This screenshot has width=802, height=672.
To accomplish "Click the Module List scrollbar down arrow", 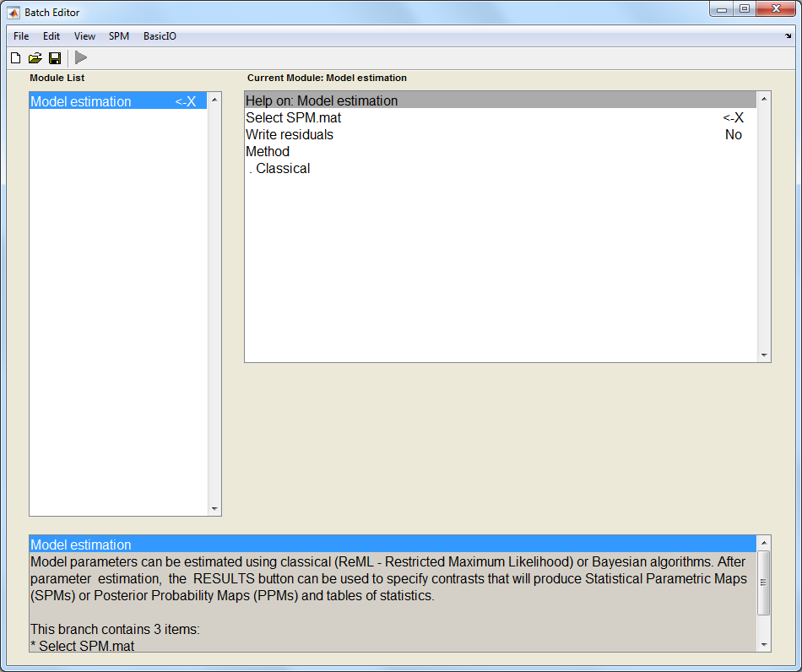I will pyautogui.click(x=214, y=509).
